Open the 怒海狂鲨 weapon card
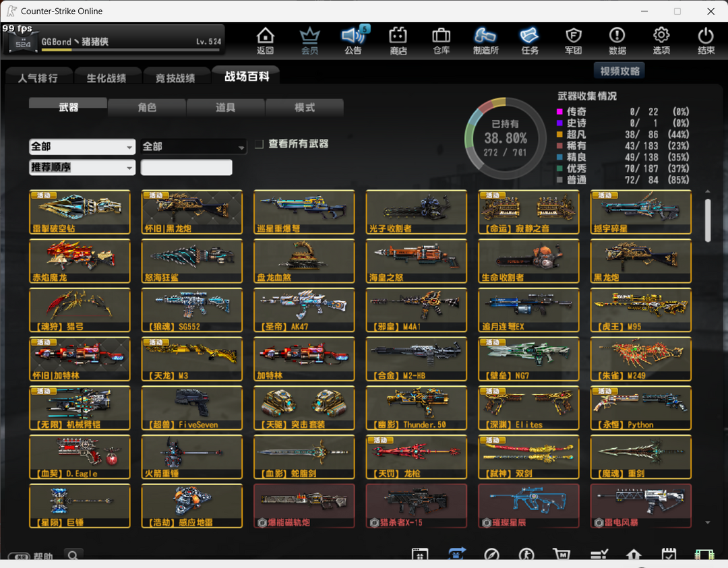 pos(191,261)
